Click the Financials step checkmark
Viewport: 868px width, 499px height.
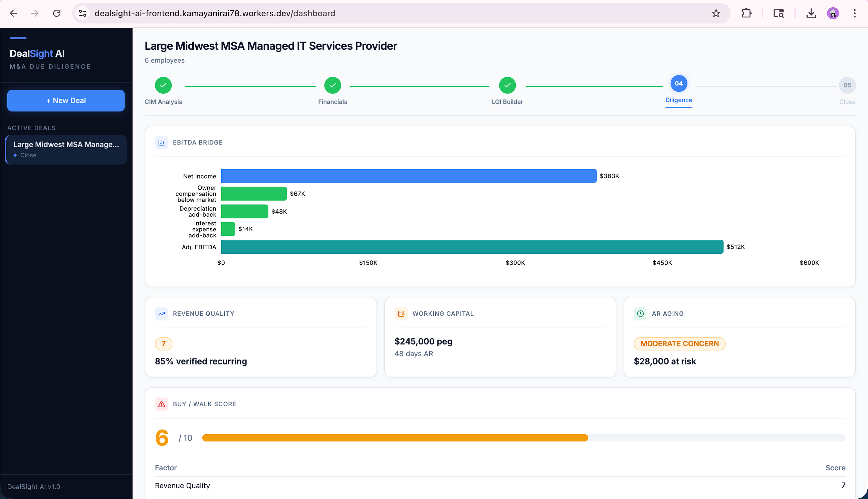(333, 85)
